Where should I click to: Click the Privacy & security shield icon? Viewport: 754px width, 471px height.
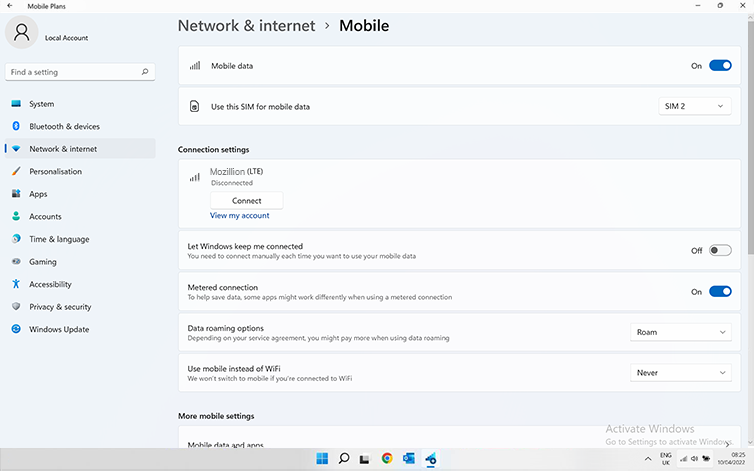point(16,306)
